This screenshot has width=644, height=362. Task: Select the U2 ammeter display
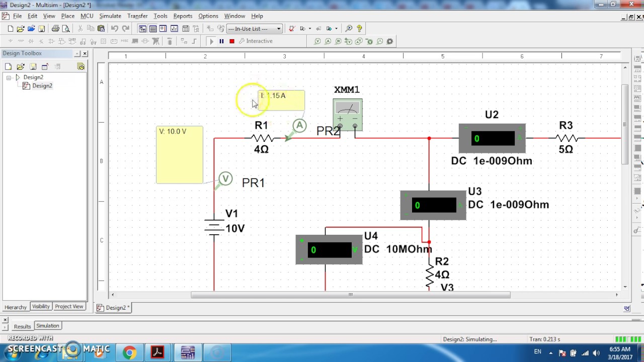pos(492,138)
